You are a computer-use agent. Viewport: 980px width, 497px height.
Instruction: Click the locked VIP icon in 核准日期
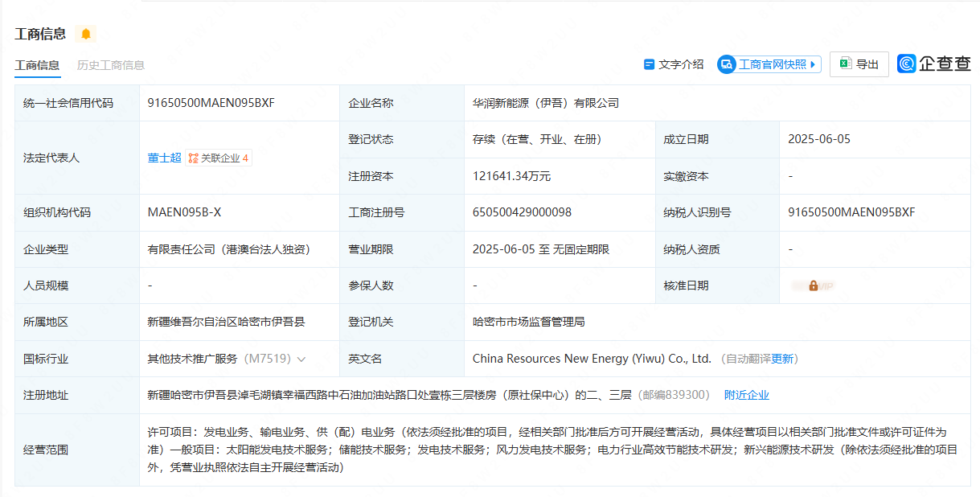point(813,285)
